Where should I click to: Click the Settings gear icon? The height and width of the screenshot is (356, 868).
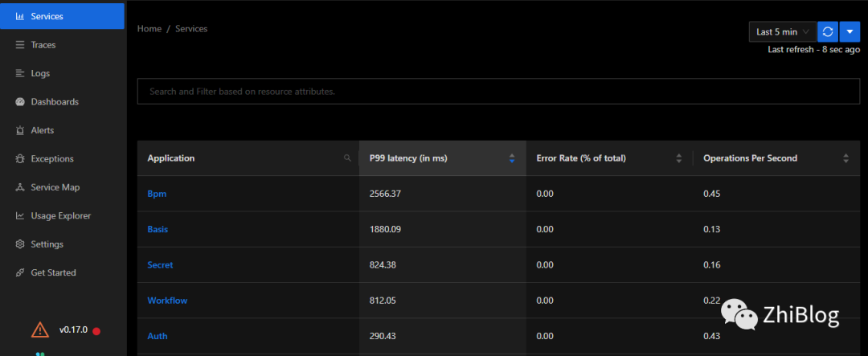(20, 244)
